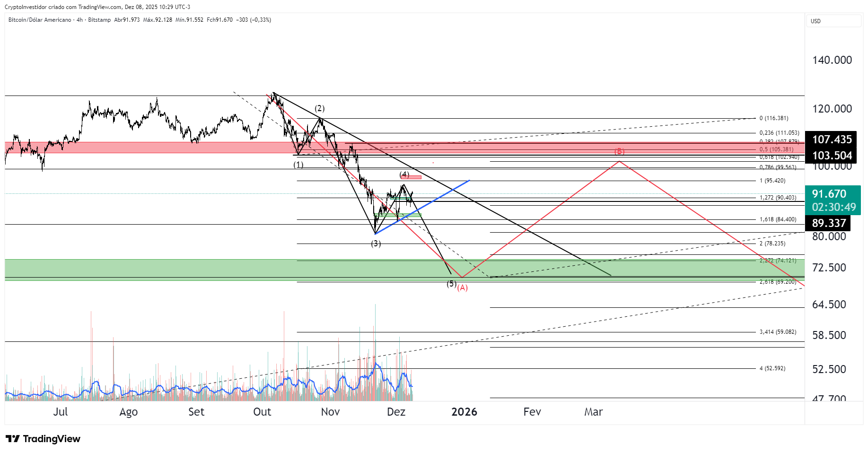Click the Nov label on time axis
This screenshot has width=868, height=453.
(x=330, y=412)
